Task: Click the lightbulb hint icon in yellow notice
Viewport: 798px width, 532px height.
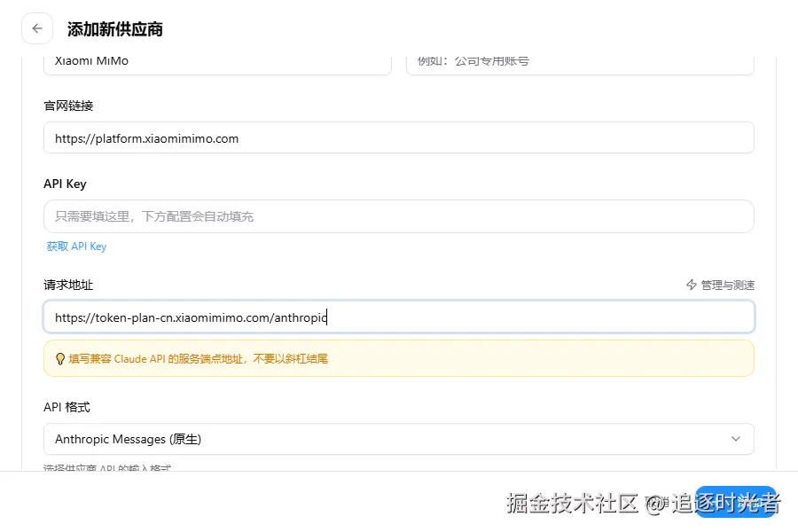Action: pyautogui.click(x=60, y=359)
